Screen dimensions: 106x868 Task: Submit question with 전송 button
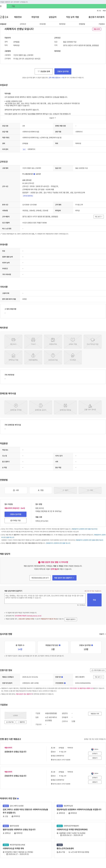(x=94, y=600)
